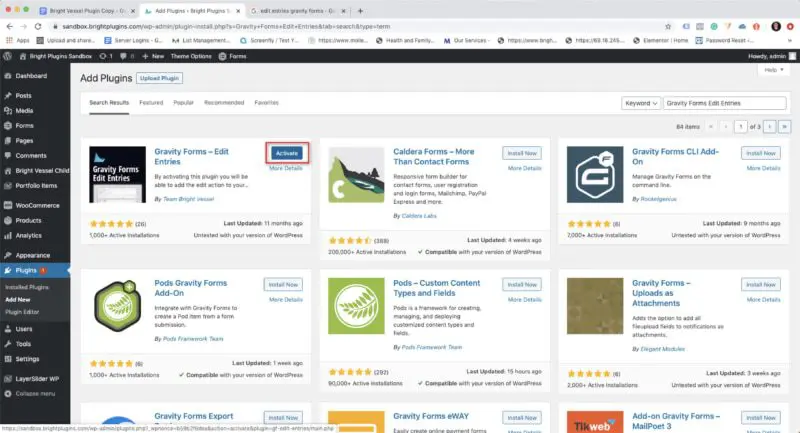Expand the Help panel dropdown

click(770, 70)
